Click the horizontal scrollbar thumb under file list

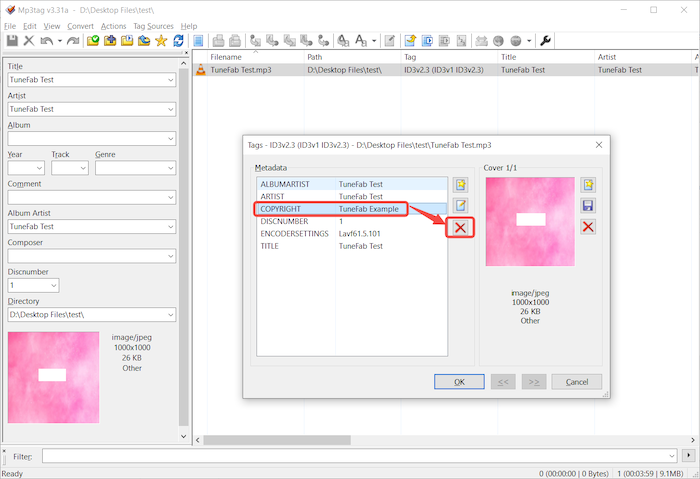[277, 440]
